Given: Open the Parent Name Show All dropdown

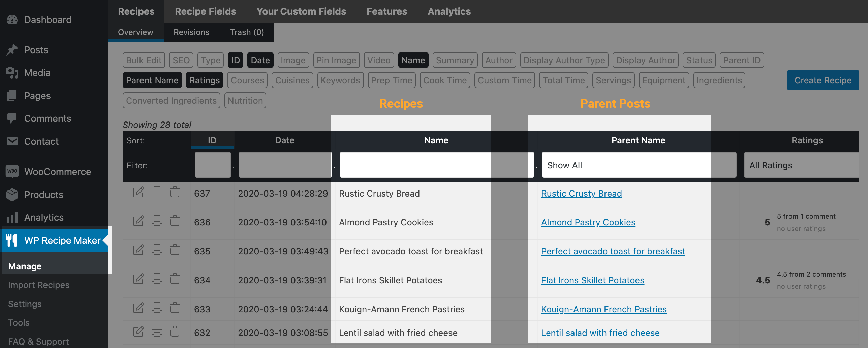Looking at the screenshot, I should pos(639,165).
